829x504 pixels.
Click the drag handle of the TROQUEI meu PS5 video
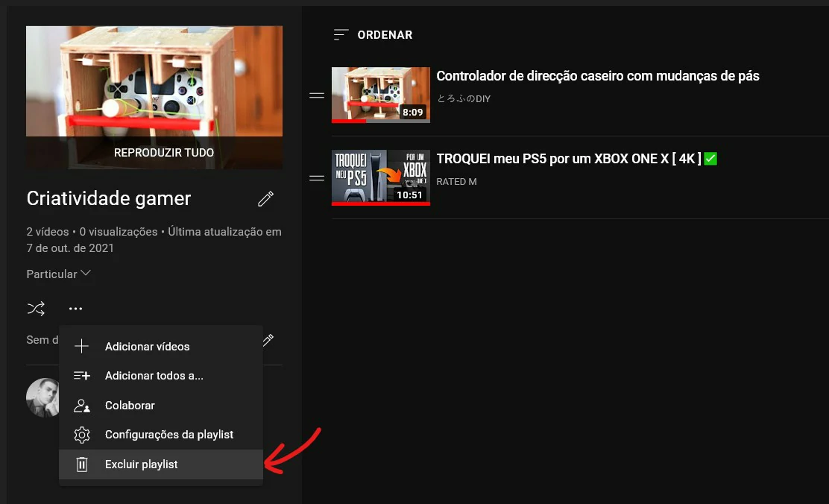click(x=317, y=178)
